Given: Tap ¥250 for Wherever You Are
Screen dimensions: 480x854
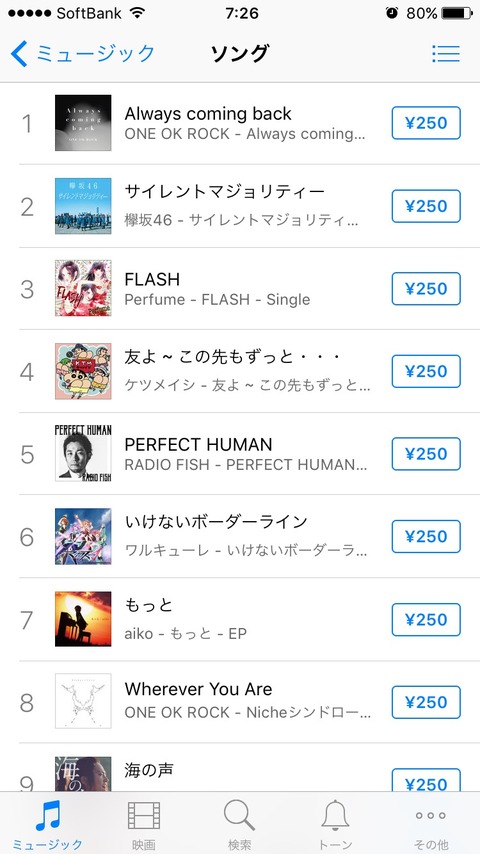Looking at the screenshot, I should (x=426, y=702).
